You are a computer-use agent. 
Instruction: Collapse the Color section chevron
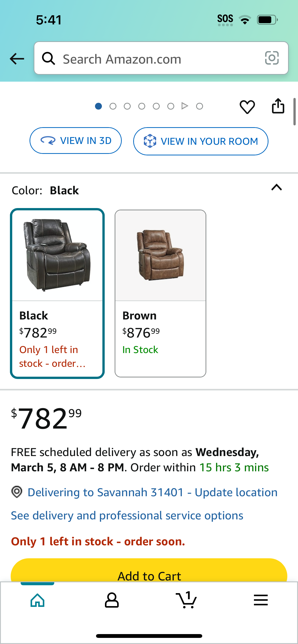[277, 187]
